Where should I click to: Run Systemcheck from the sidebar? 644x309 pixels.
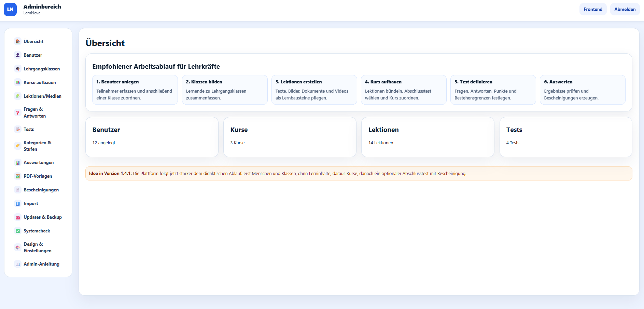tap(38, 231)
